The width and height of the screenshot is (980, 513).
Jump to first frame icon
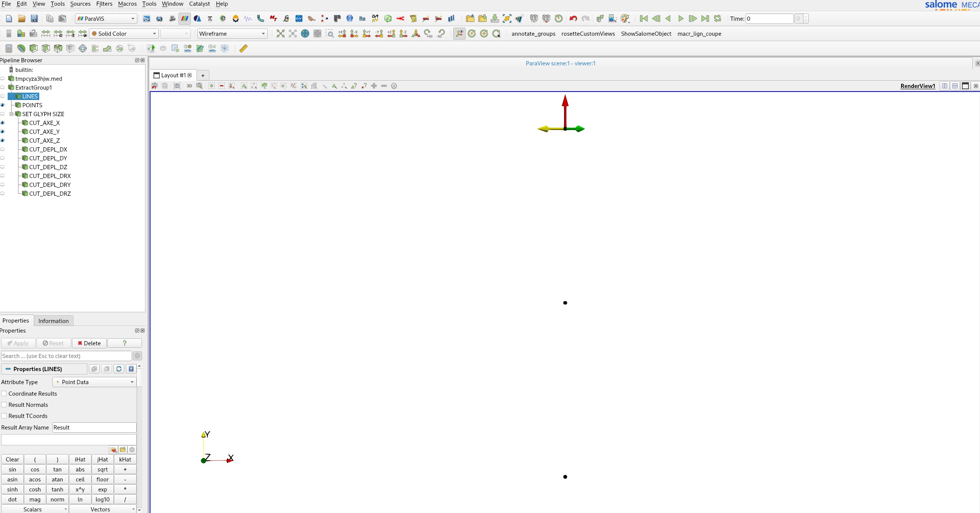pyautogui.click(x=644, y=18)
